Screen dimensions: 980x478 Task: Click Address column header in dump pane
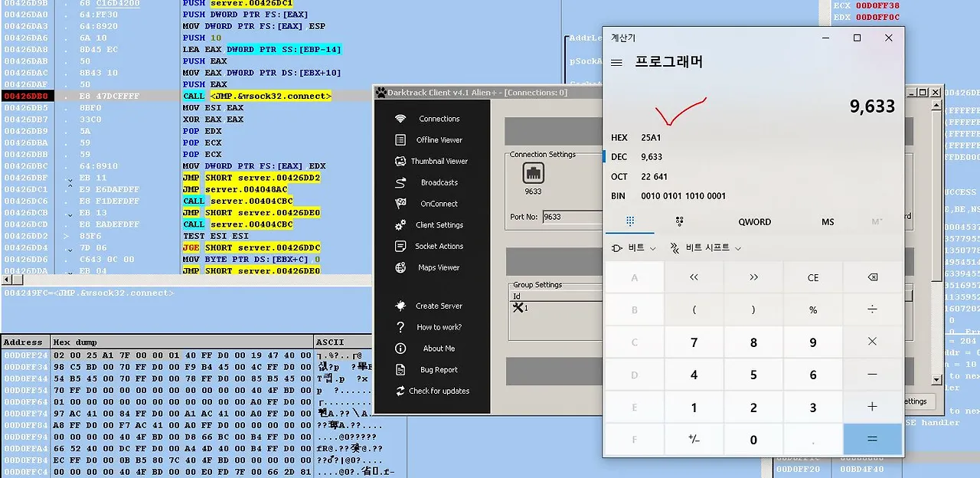point(25,342)
